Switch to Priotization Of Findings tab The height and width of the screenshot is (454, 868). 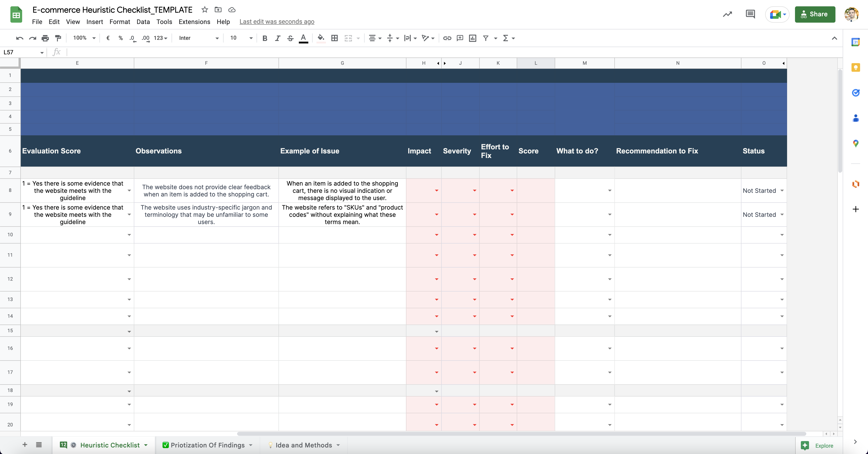tap(207, 445)
